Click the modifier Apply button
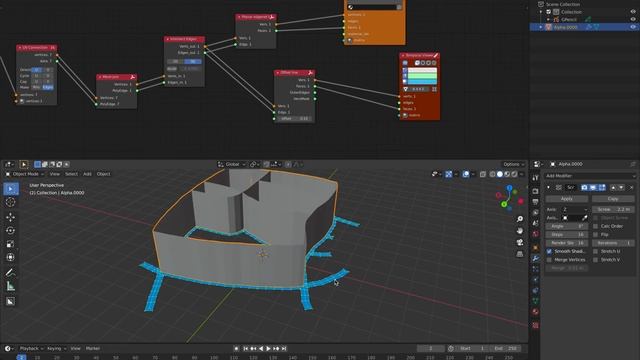 tap(567, 199)
